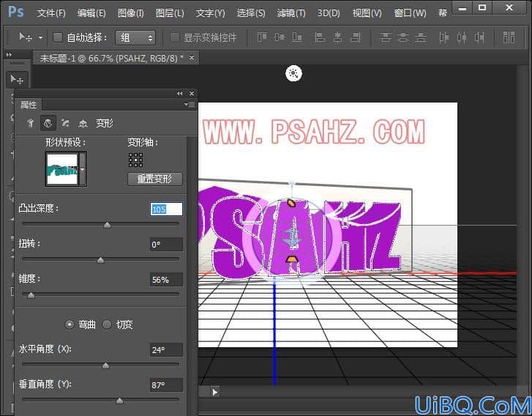Viewport: 532px width, 416px height.
Task: Click the lower orange 3D axis handle
Action: (x=291, y=259)
